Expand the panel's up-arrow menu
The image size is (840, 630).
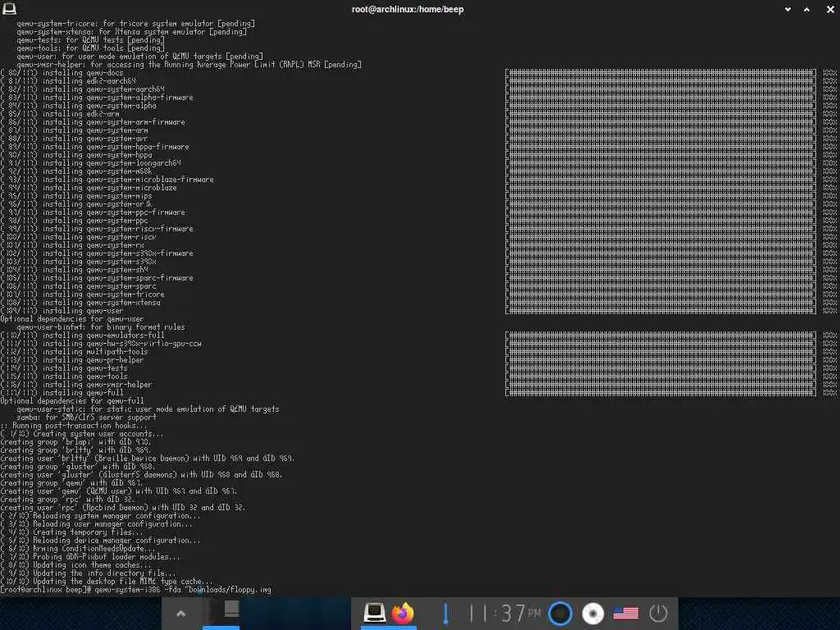(181, 614)
